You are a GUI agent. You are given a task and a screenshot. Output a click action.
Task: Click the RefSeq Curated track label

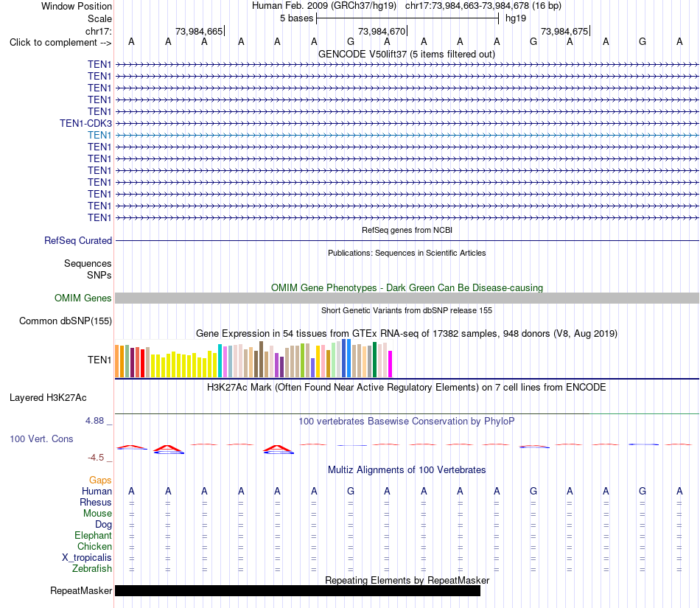pos(78,240)
